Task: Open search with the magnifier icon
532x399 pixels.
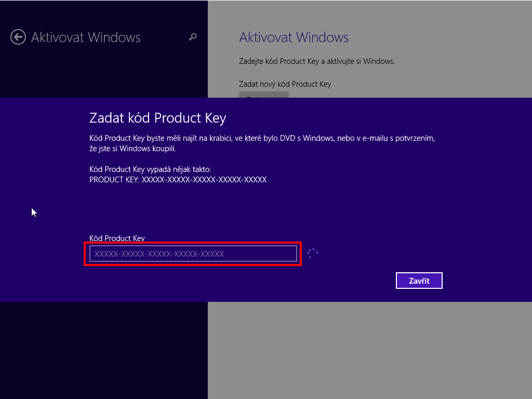Action: tap(193, 37)
